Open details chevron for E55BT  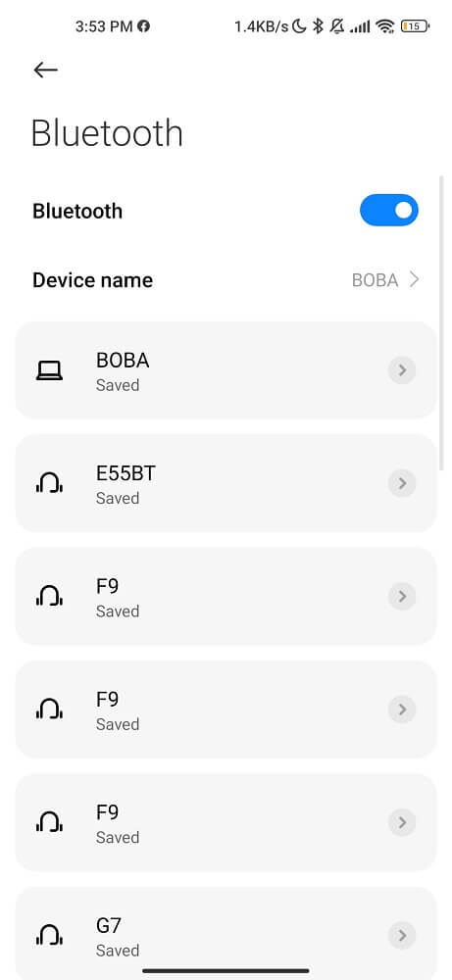[402, 483]
